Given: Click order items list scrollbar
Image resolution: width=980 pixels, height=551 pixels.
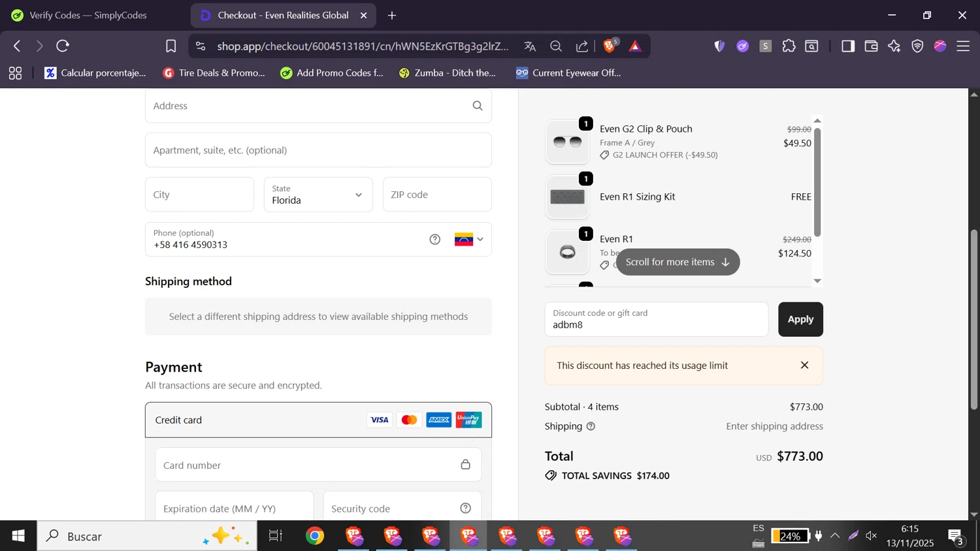Looking at the screenshot, I should point(817,182).
